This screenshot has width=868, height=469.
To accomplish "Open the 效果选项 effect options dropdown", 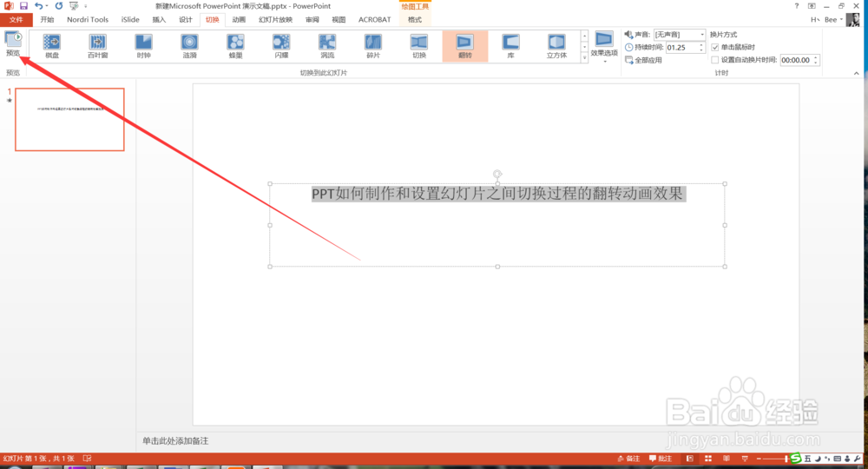I will tap(604, 47).
